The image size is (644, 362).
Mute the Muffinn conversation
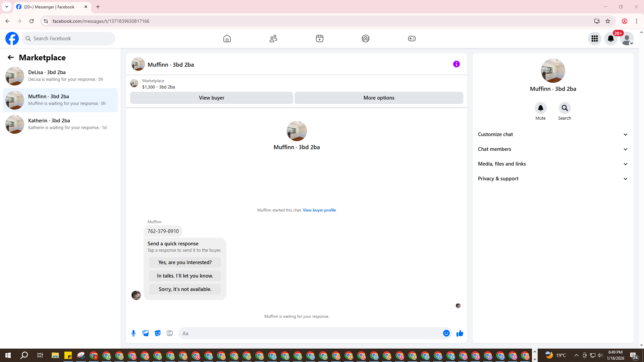(x=540, y=108)
